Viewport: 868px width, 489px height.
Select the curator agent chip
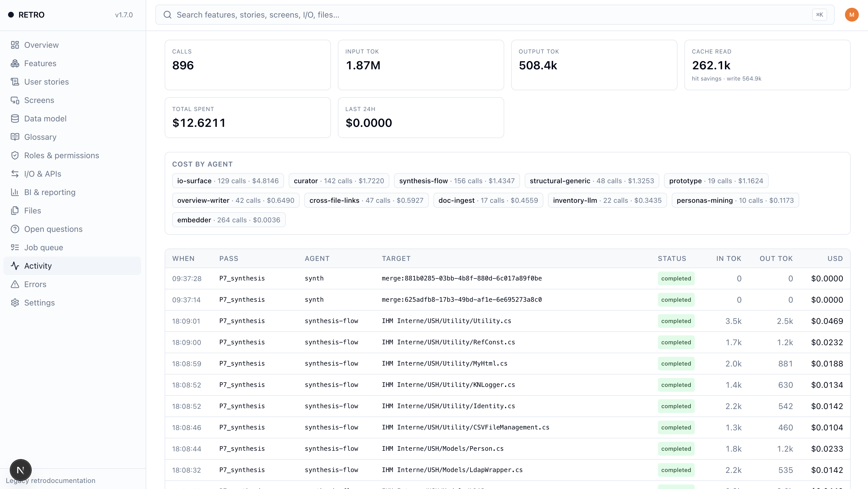click(339, 181)
